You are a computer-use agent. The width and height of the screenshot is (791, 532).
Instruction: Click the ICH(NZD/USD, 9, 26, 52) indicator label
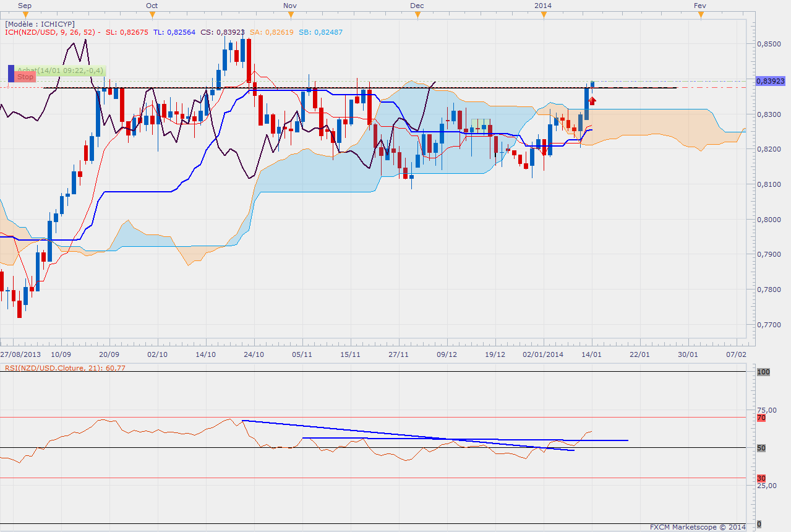tap(50, 32)
